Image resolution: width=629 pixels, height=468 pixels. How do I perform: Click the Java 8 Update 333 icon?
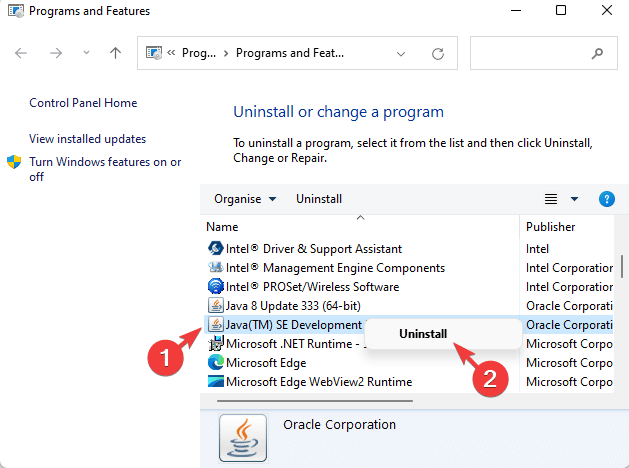[x=215, y=306]
